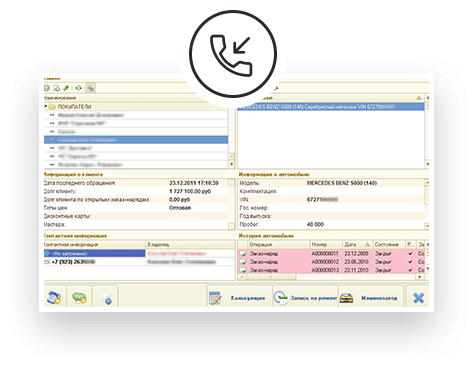Sort history by the Дата column header
The width and height of the screenshot is (474, 368).
[x=357, y=245]
